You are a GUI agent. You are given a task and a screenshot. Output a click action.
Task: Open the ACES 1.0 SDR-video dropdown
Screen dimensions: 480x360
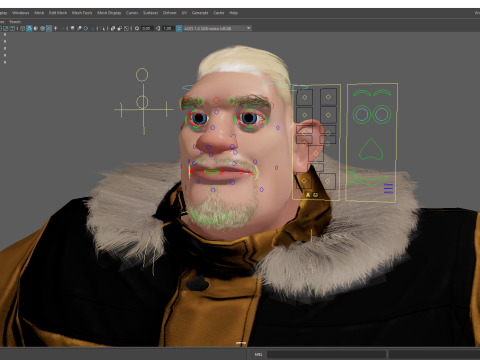pos(217,28)
